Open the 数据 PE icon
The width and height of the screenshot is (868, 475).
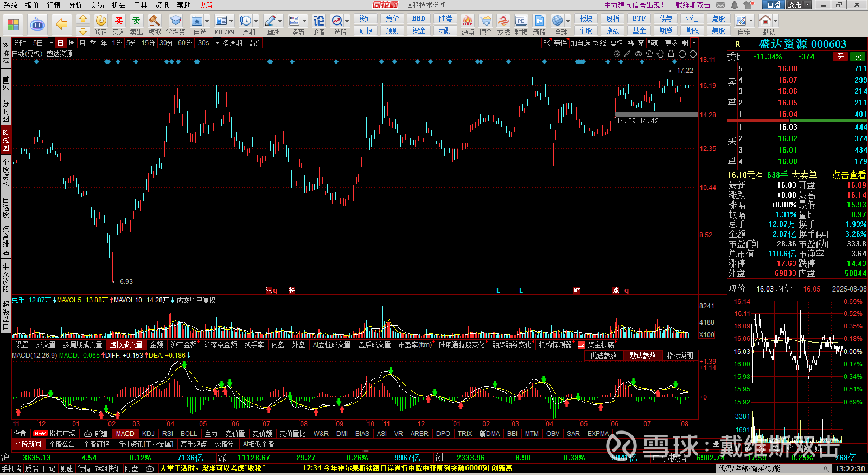(521, 21)
